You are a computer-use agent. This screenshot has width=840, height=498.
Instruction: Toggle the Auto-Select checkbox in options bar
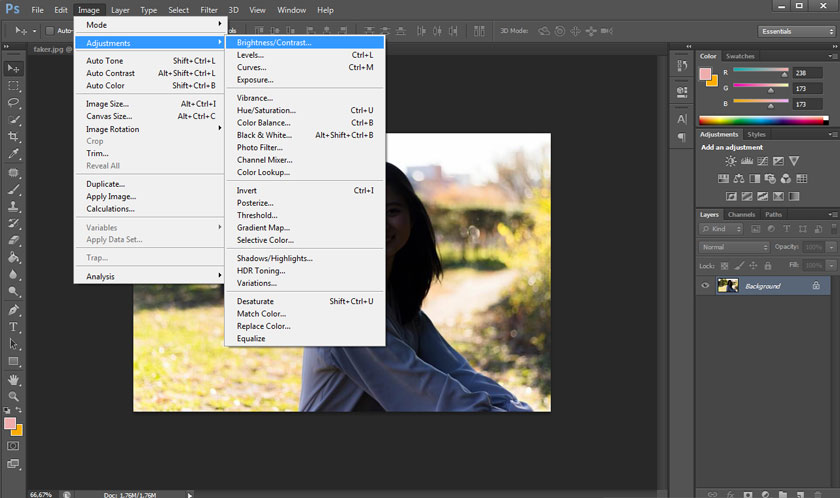click(x=50, y=31)
